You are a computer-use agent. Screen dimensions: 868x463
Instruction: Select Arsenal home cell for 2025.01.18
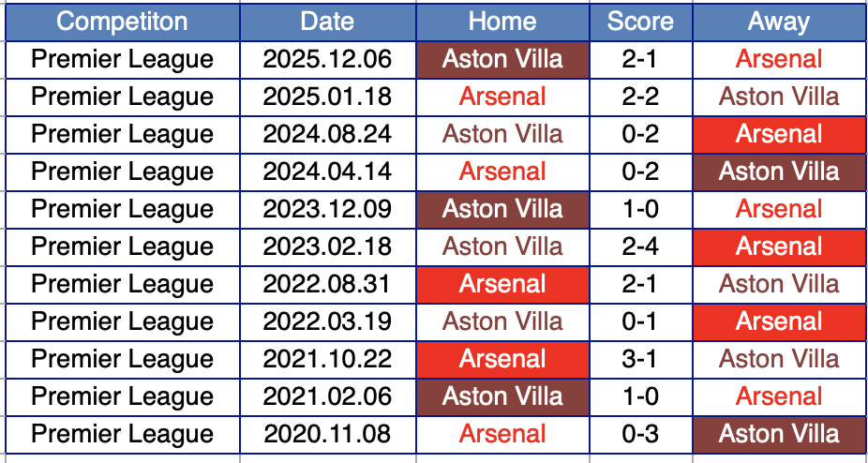tap(502, 97)
